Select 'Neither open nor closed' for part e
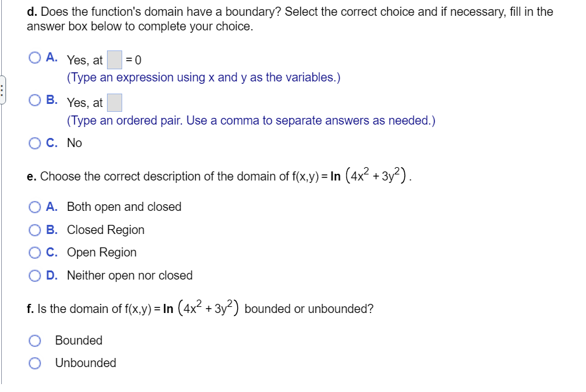 click(x=35, y=275)
